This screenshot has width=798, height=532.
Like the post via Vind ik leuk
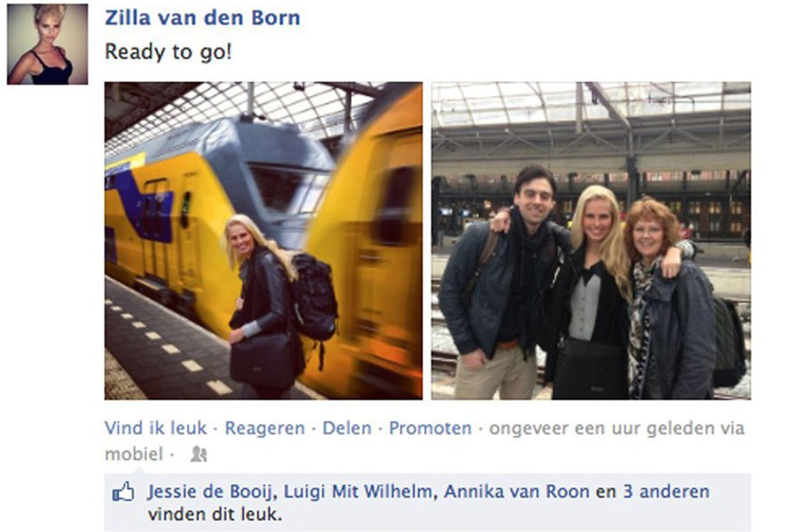(x=156, y=428)
